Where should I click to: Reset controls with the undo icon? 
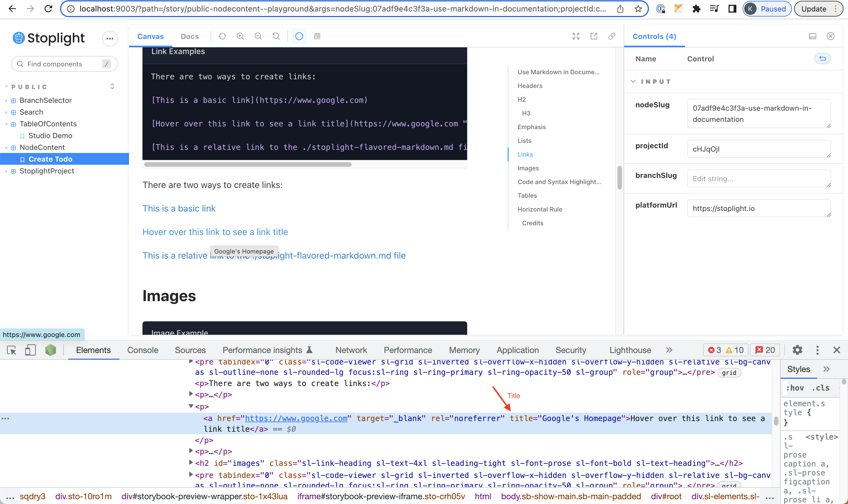coord(822,59)
